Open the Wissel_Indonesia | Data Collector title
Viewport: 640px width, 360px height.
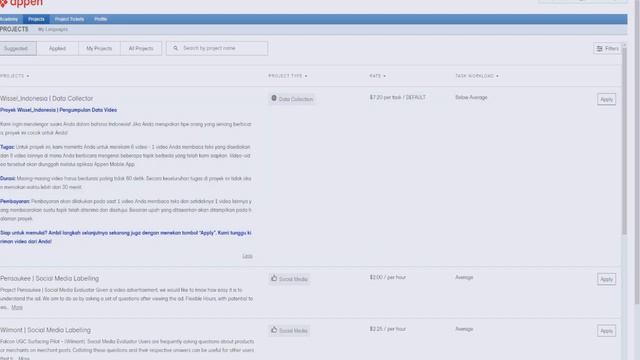[x=47, y=98]
